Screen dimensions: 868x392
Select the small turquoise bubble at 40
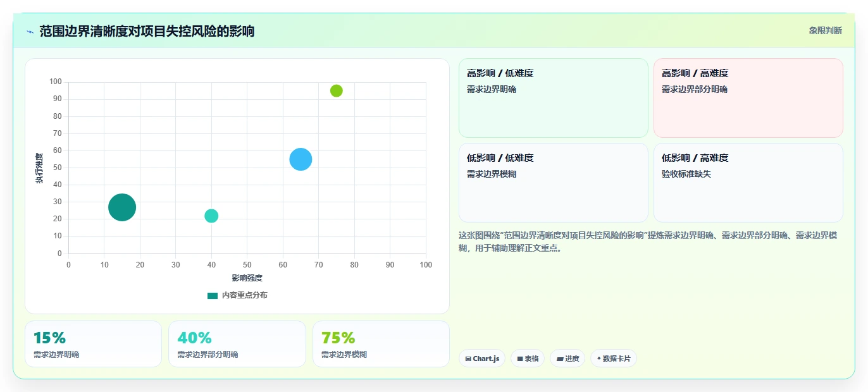coord(211,216)
